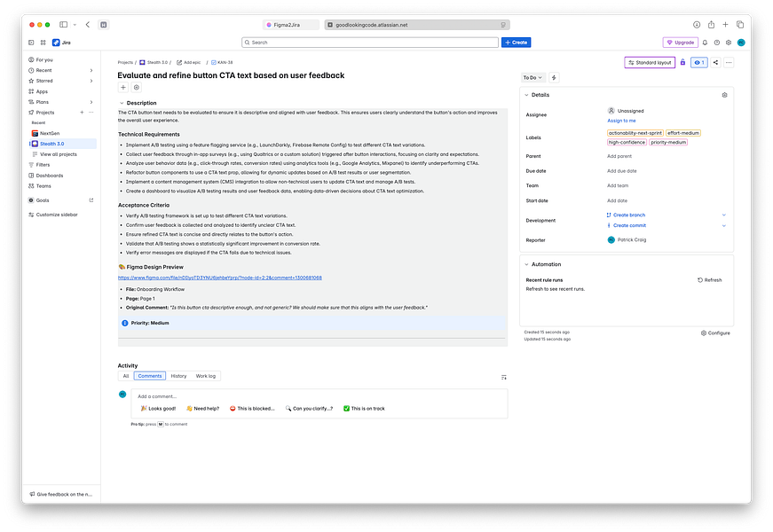The image size is (773, 532).
Task: Click the lock icon near Standard layout
Action: 682,63
